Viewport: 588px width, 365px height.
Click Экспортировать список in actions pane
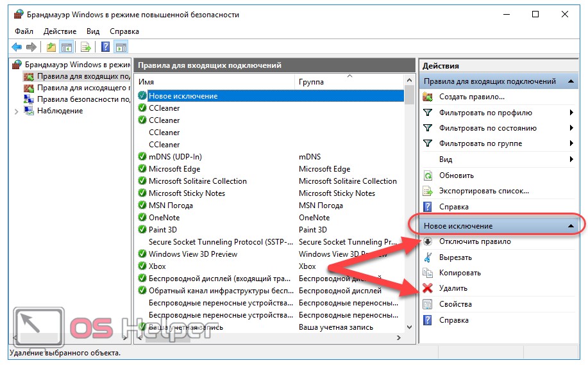coord(483,191)
